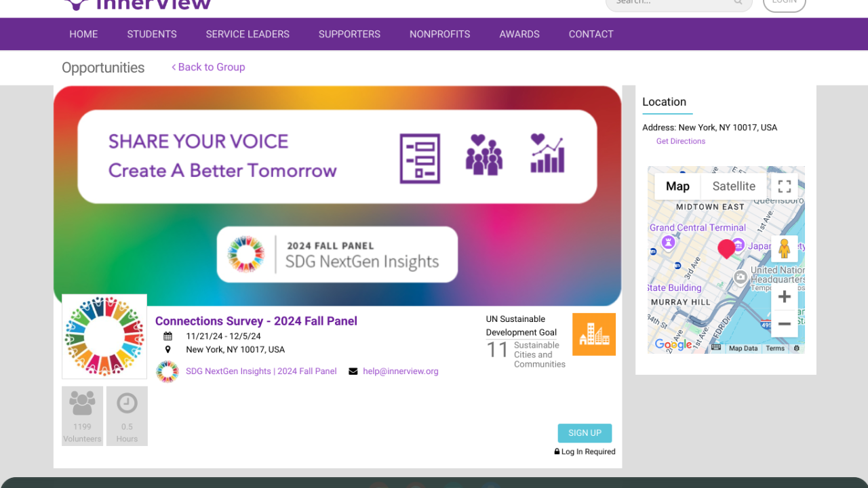Screen dimensions: 868x488
Task: Open Street View pegman on the map
Action: (x=785, y=249)
